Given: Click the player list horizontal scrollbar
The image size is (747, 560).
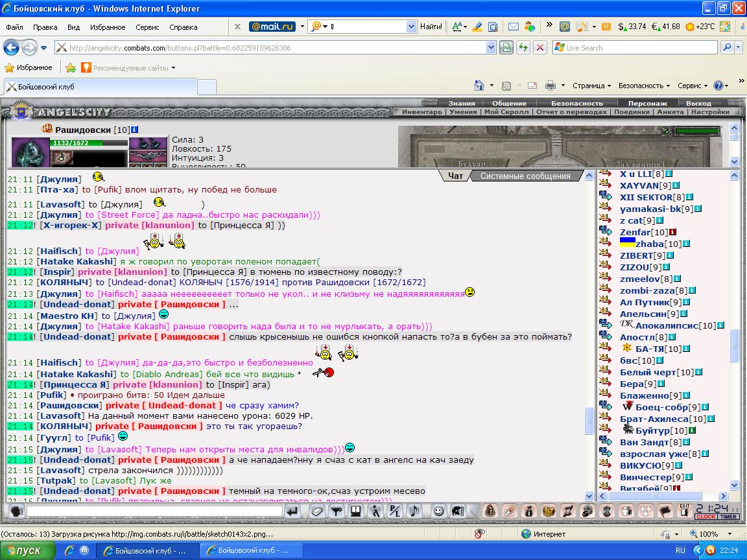Looking at the screenshot, I should pos(663,496).
